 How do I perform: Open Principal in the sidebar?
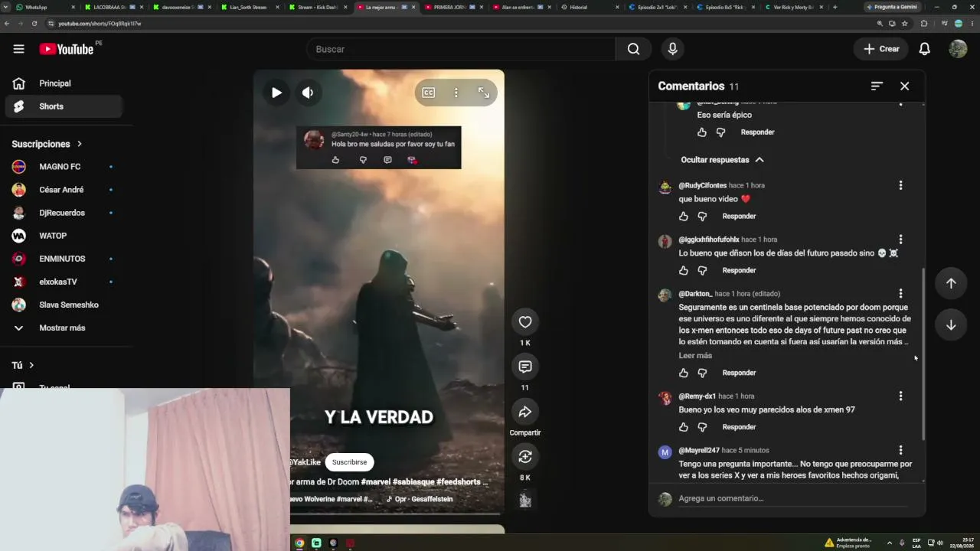pyautogui.click(x=64, y=83)
